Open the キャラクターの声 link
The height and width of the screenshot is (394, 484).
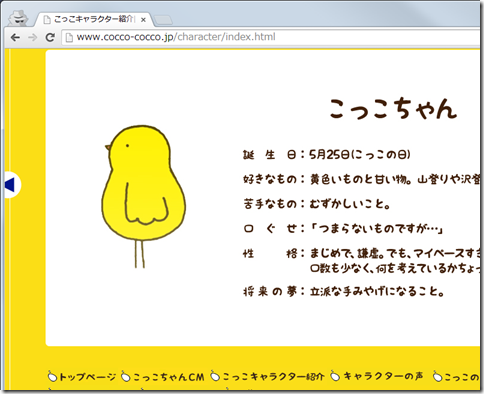[x=383, y=376]
